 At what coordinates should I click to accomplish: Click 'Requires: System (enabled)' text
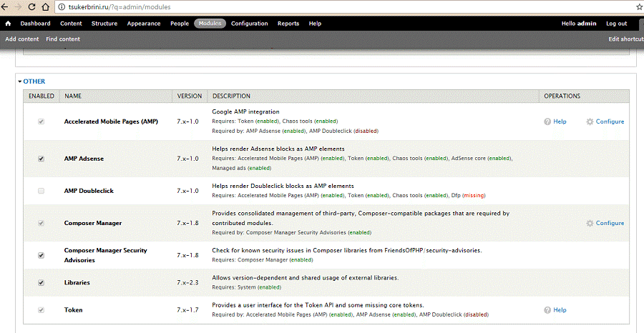click(x=246, y=287)
